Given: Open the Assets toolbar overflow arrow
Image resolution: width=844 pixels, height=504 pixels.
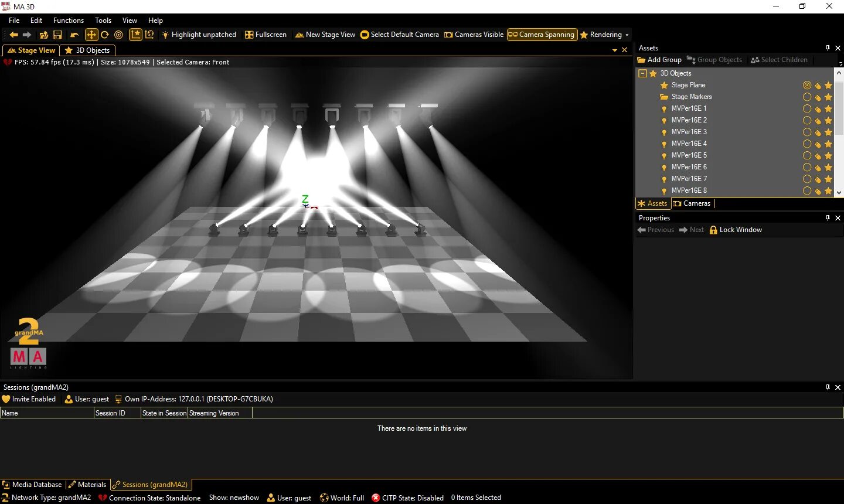Looking at the screenshot, I should click(x=840, y=63).
